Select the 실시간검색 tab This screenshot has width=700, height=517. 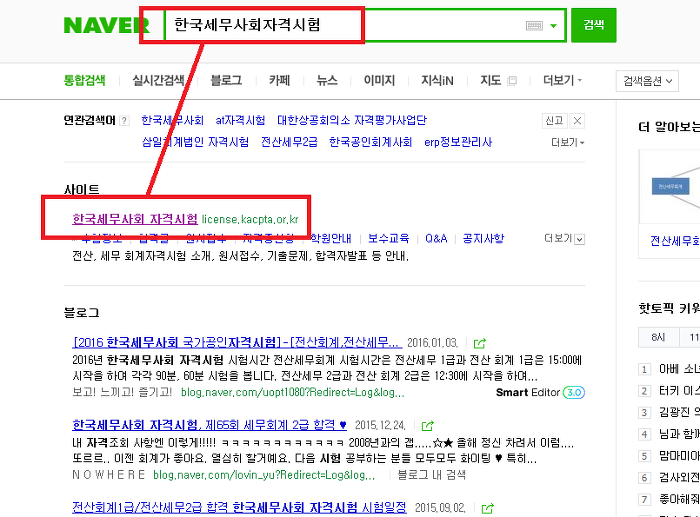pos(158,80)
